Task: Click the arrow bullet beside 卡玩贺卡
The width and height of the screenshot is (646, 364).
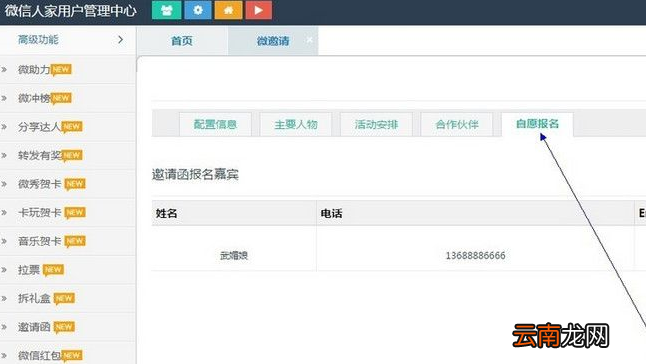Action: 4,212
